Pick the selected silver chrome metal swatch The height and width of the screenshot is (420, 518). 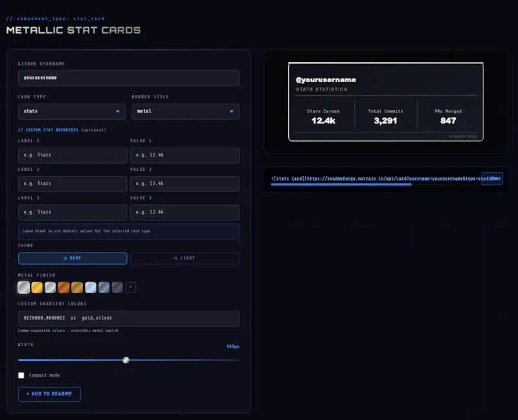click(x=23, y=287)
